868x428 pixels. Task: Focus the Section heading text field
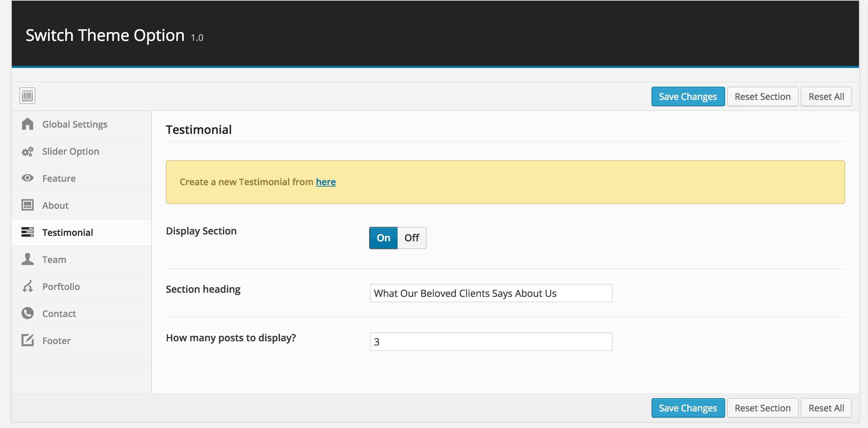(x=491, y=293)
